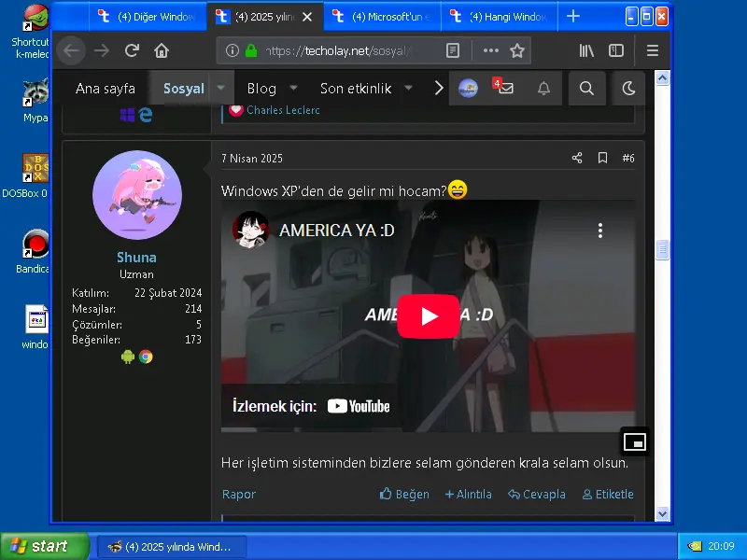Switch to the 'Diğer Window' tab
Viewport: 747px width, 560px height.
click(x=148, y=17)
